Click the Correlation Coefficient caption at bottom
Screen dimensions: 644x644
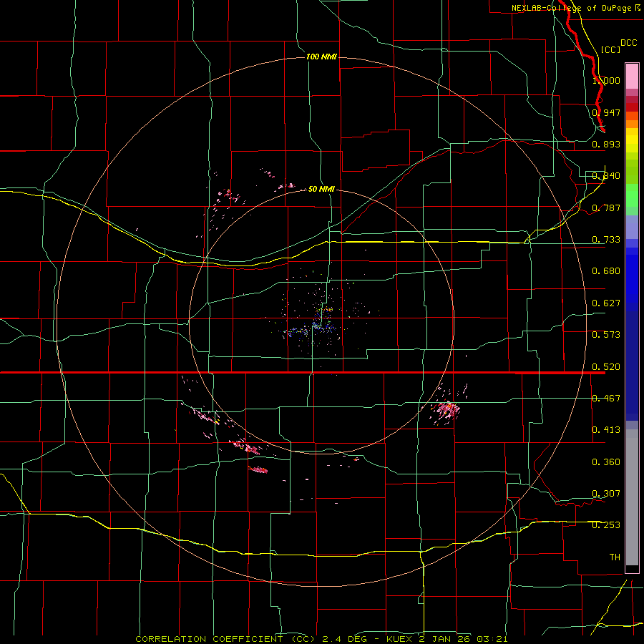tap(321, 639)
